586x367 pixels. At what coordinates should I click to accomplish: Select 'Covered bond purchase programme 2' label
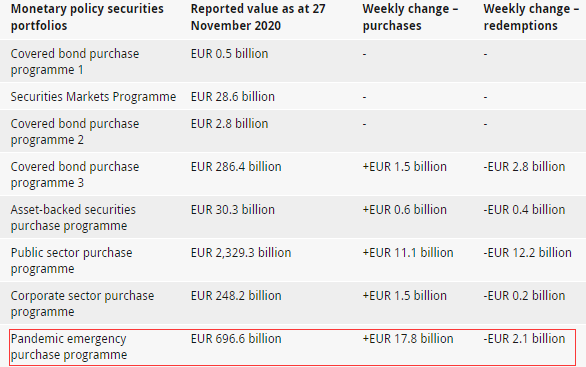pyautogui.click(x=75, y=132)
